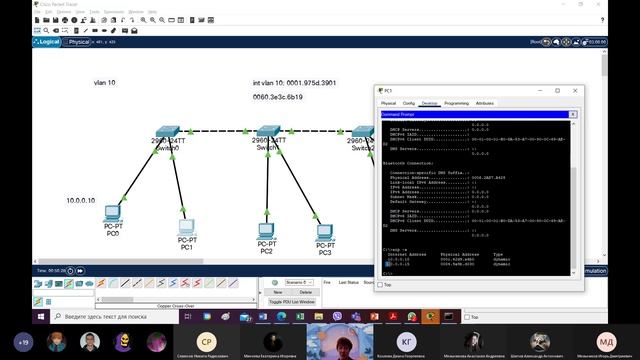The image size is (640, 360).
Task: Click the Redo toolbar icon
Action: point(132,20)
